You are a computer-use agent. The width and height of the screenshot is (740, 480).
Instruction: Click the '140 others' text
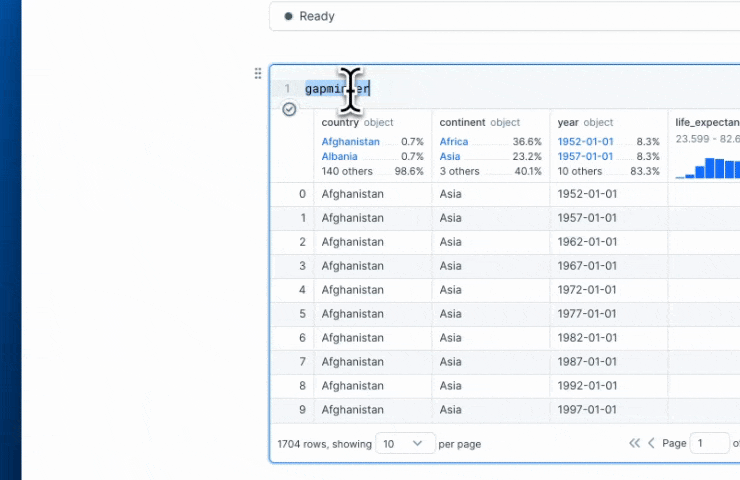pos(347,171)
